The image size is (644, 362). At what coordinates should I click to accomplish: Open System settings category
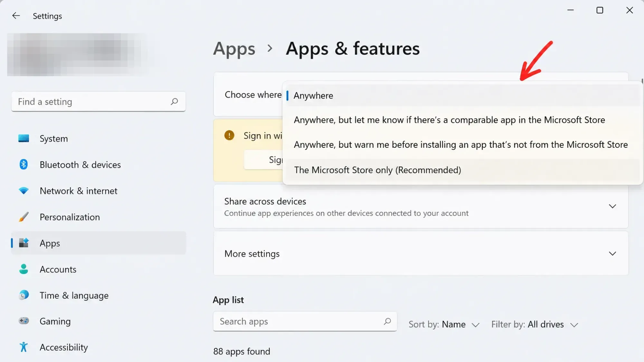coord(99,138)
